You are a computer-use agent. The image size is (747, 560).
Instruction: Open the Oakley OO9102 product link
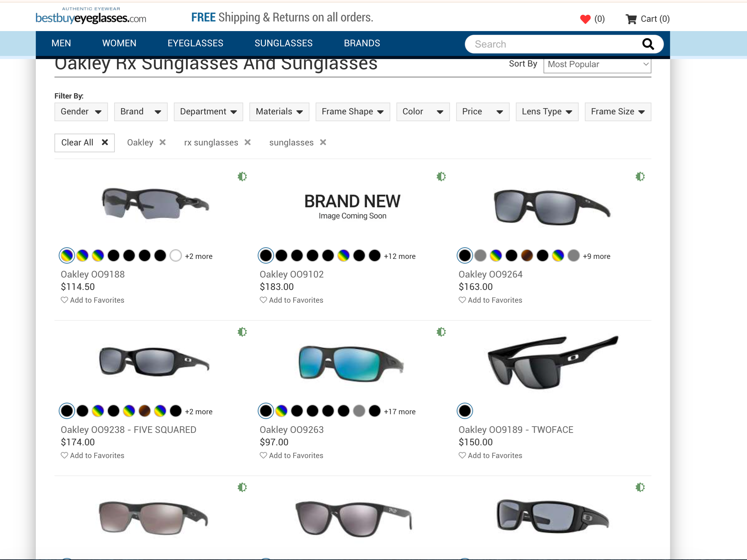click(291, 274)
